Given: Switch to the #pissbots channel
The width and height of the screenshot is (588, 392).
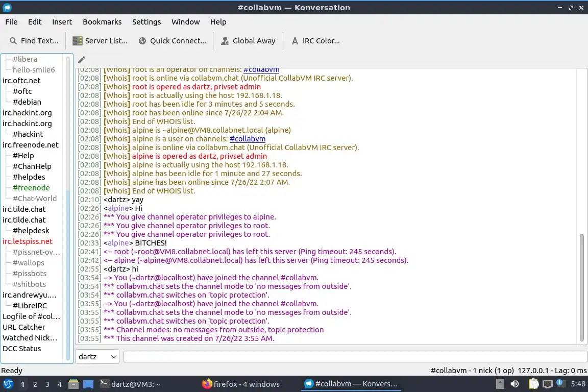Looking at the screenshot, I should (29, 274).
